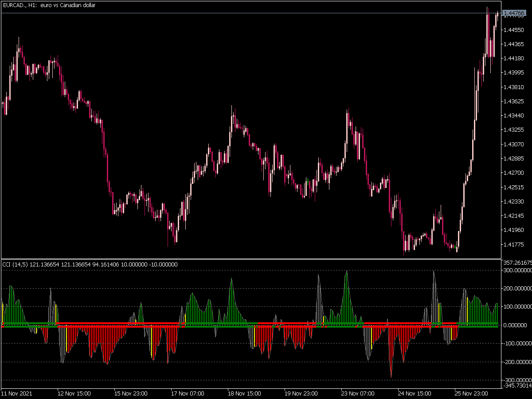Click the 1.43070 price axis label
This screenshot has height=399, width=532.
tap(514, 144)
